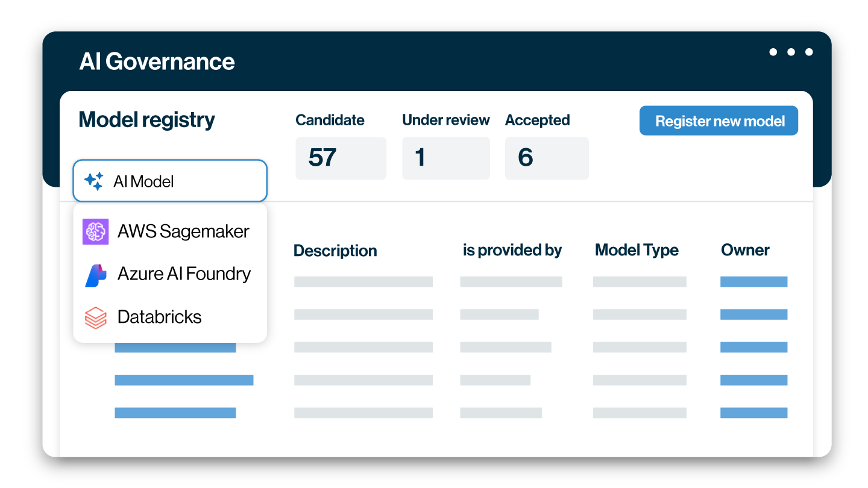Select the Accepted count tile showing 6
This screenshot has height=488, width=868.
[546, 158]
